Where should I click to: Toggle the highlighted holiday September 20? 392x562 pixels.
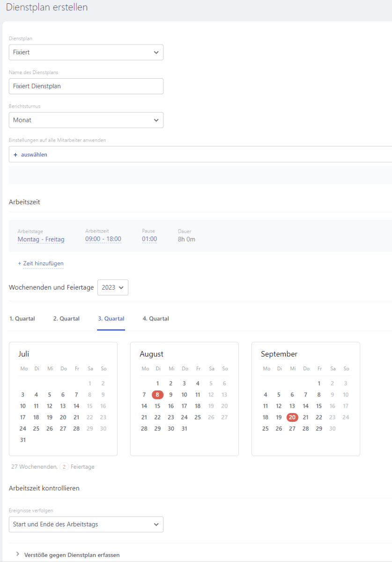pos(292,417)
